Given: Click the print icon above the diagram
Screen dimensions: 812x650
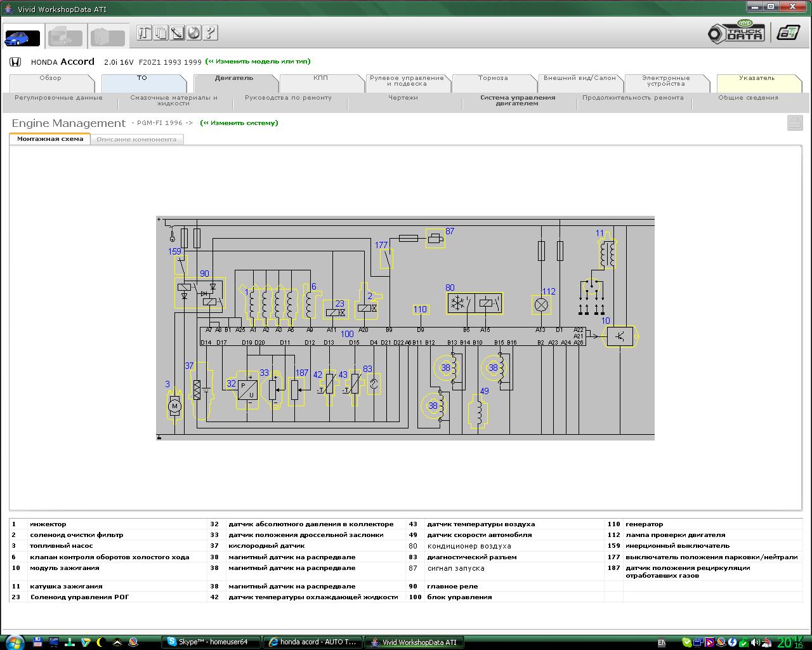Looking at the screenshot, I should pyautogui.click(x=795, y=123).
